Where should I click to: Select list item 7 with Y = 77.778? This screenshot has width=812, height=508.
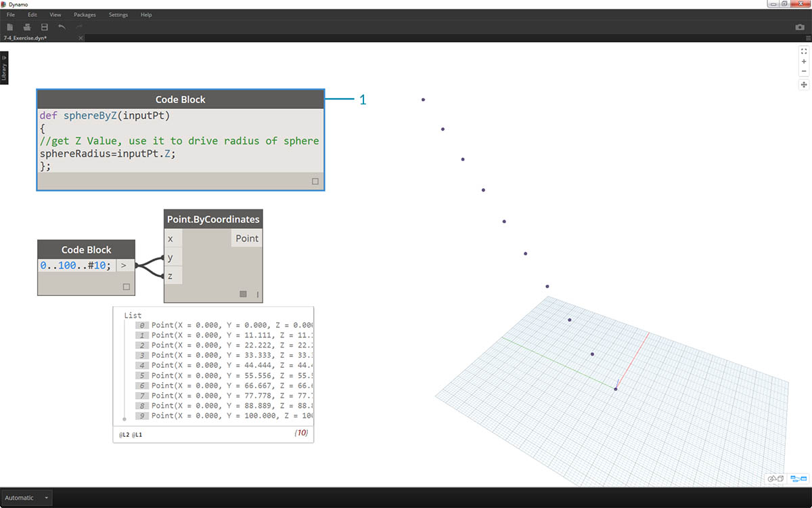coord(224,396)
